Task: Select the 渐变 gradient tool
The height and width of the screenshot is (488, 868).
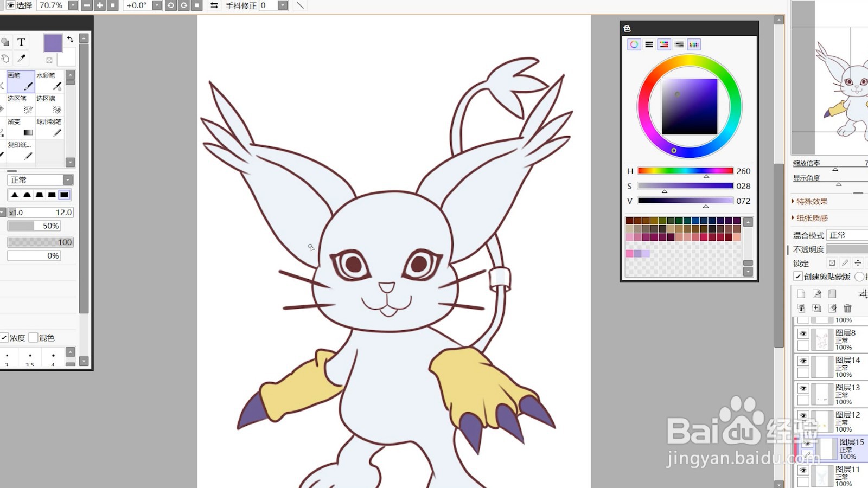Action: [x=21, y=128]
